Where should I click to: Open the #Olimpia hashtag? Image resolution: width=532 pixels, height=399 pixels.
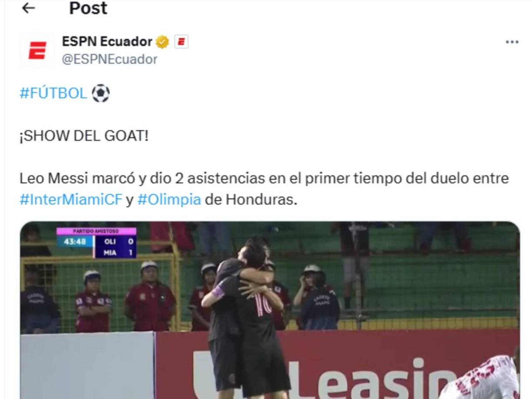tap(169, 199)
